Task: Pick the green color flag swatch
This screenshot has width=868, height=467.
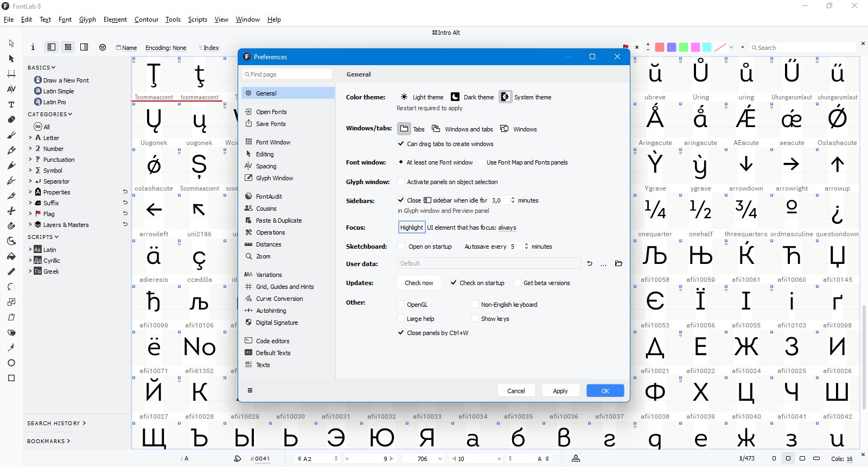Action: pyautogui.click(x=684, y=47)
